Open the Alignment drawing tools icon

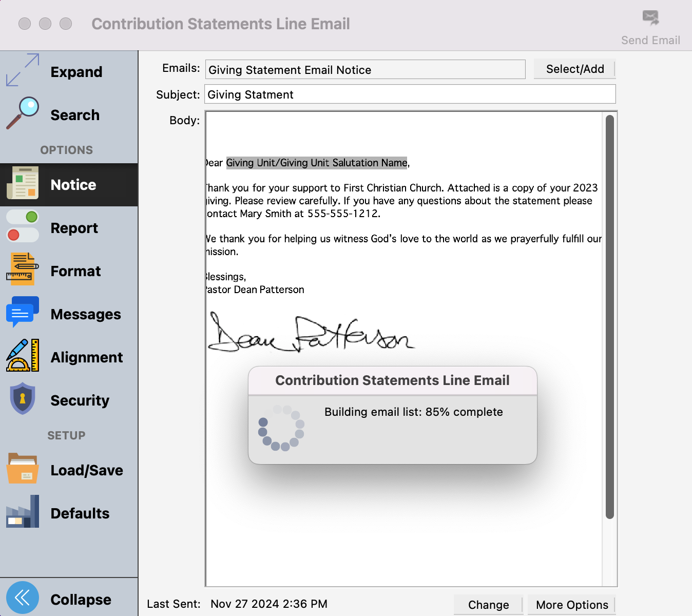tap(23, 356)
